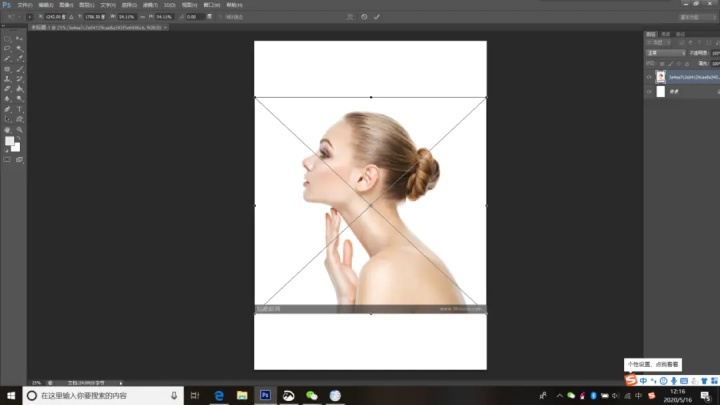Screen dimensions: 720x405
Task: Click the background color swatch
Action: click(17, 148)
